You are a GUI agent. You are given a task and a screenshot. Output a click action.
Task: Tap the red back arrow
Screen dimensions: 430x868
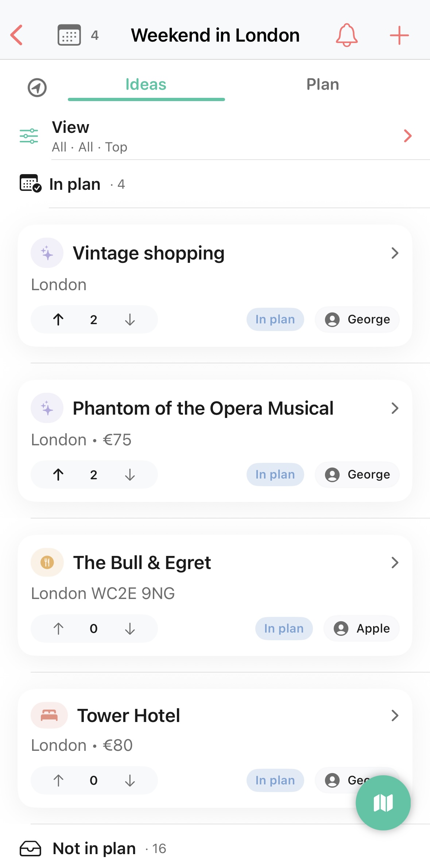[x=17, y=35]
